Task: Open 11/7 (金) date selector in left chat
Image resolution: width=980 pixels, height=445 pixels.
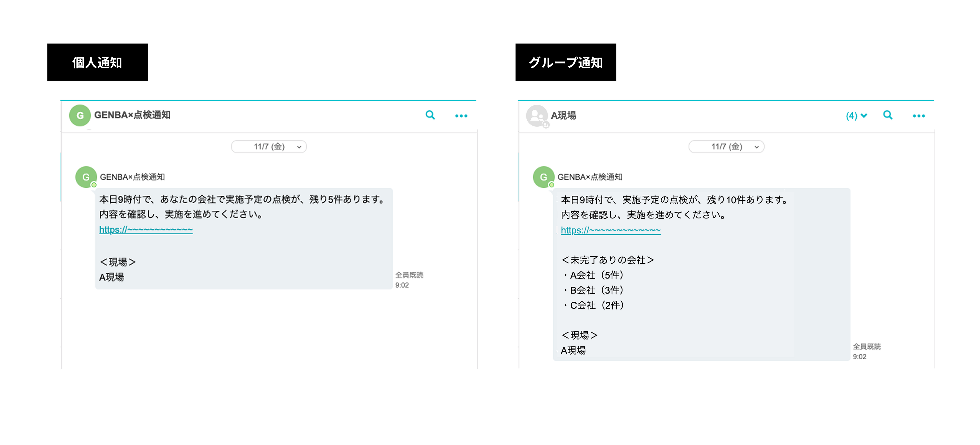Action: [x=269, y=147]
